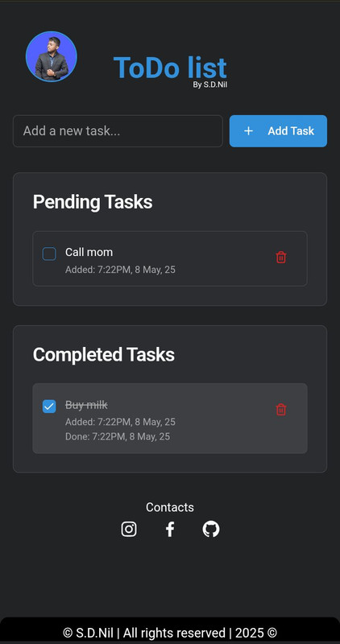Delete the Buy milk task
Screen dimensions: 340x644
281,410
